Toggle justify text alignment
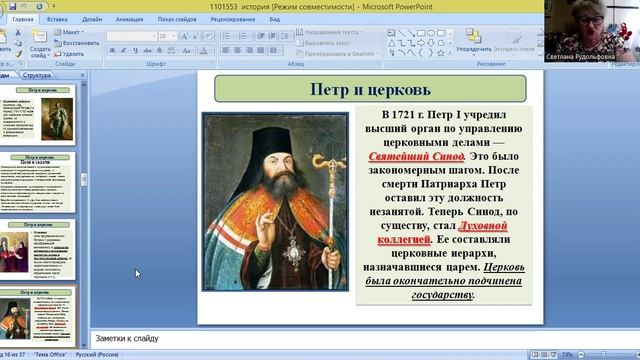The width and height of the screenshot is (640, 360). [x=260, y=50]
